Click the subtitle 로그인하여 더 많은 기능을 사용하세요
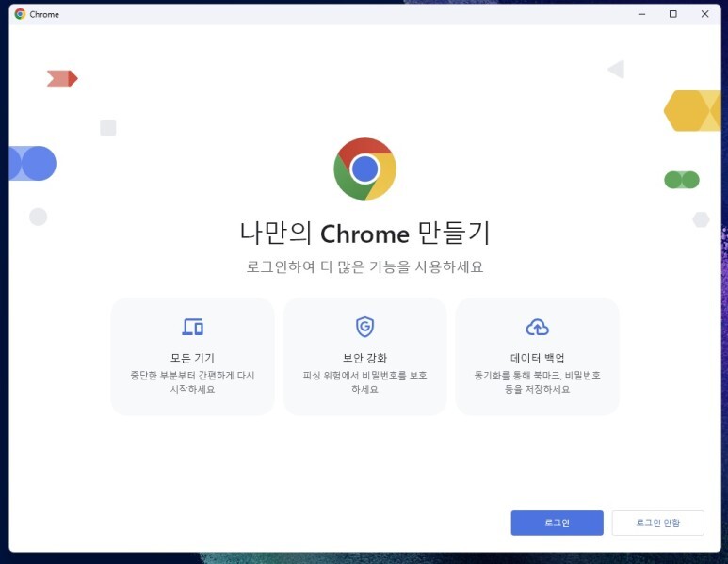The image size is (728, 564). click(364, 266)
